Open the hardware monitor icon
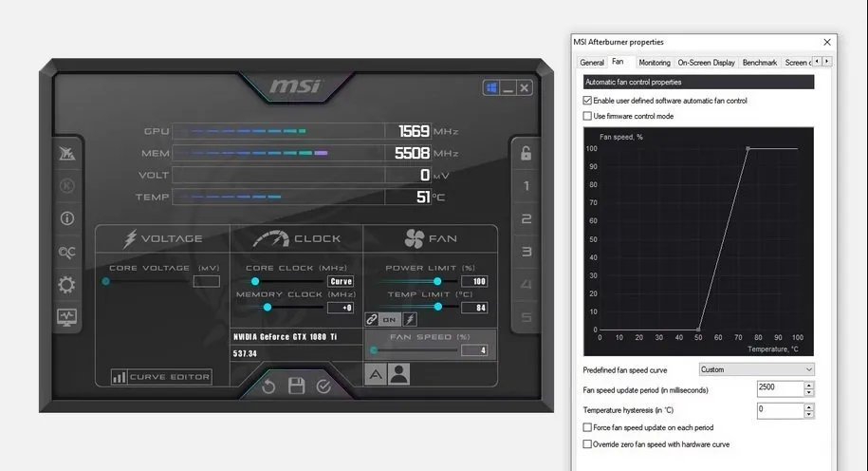868x471 pixels. point(67,317)
